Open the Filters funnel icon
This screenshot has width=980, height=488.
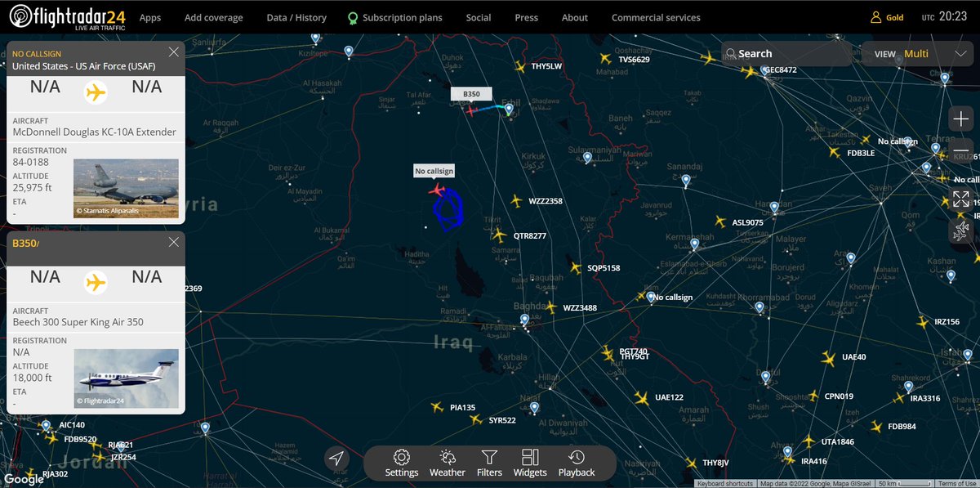(489, 463)
